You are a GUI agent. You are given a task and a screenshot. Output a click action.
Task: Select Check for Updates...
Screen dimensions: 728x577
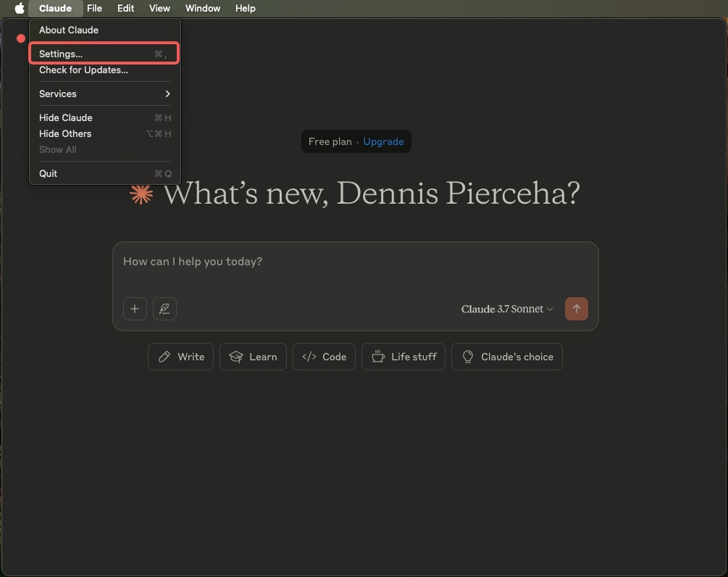(x=105, y=70)
